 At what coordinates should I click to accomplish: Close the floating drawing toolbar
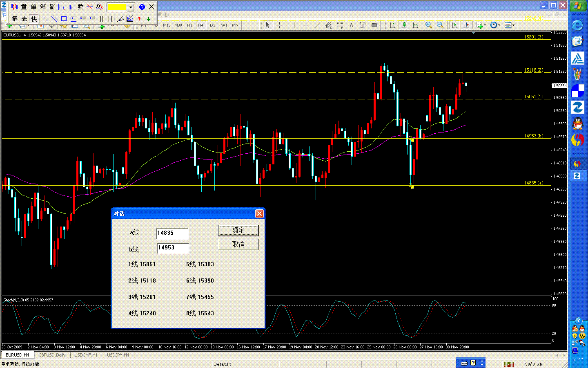click(151, 7)
